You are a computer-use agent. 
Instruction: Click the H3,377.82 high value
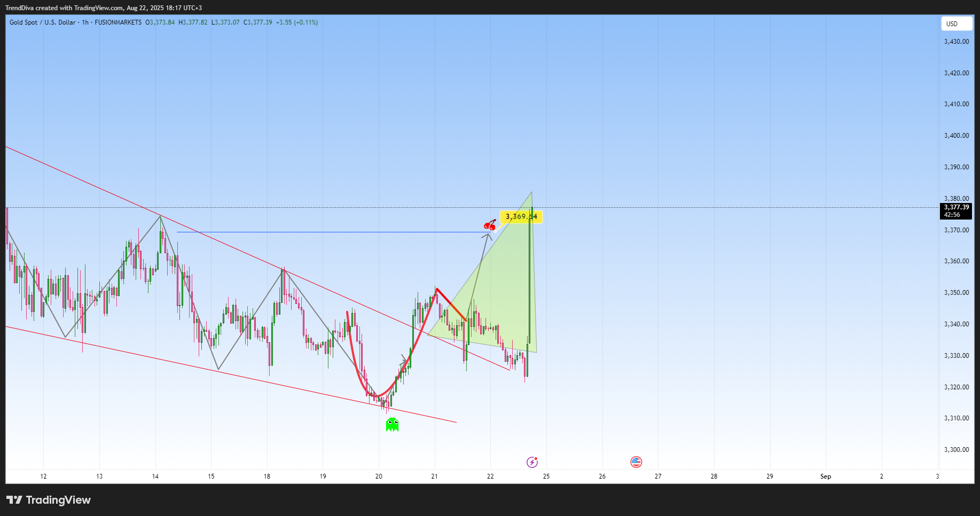click(193, 22)
